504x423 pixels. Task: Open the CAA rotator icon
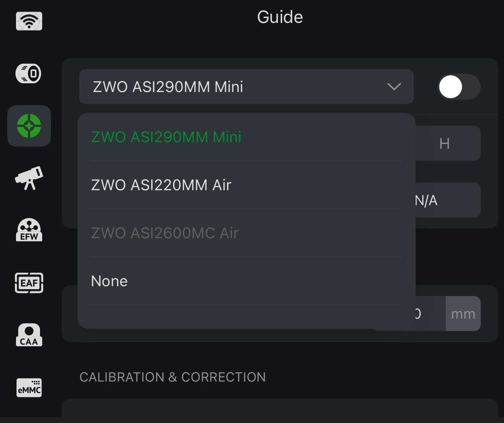coord(29,335)
